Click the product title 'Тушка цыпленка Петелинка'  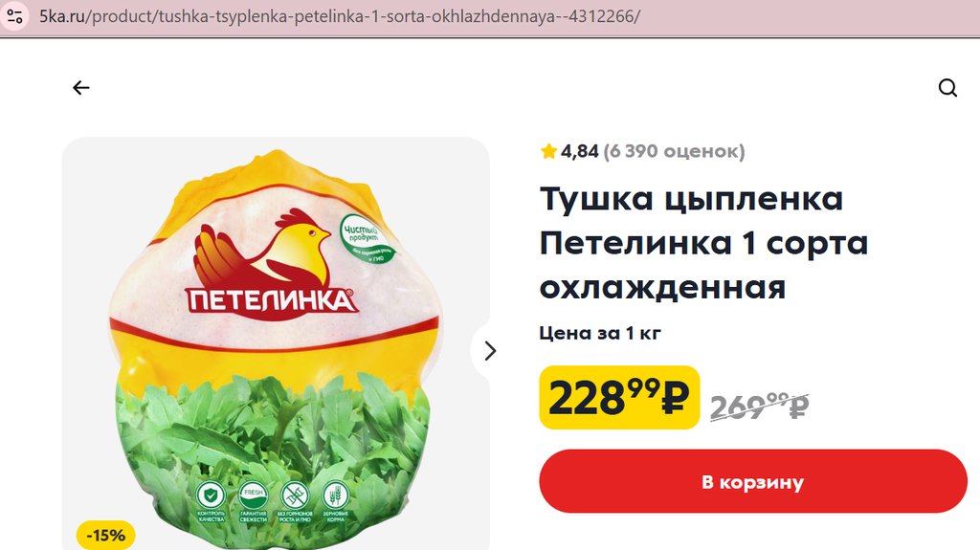[703, 243]
